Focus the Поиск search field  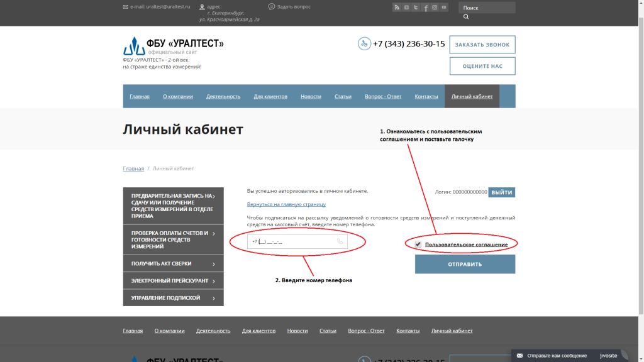[x=487, y=8]
